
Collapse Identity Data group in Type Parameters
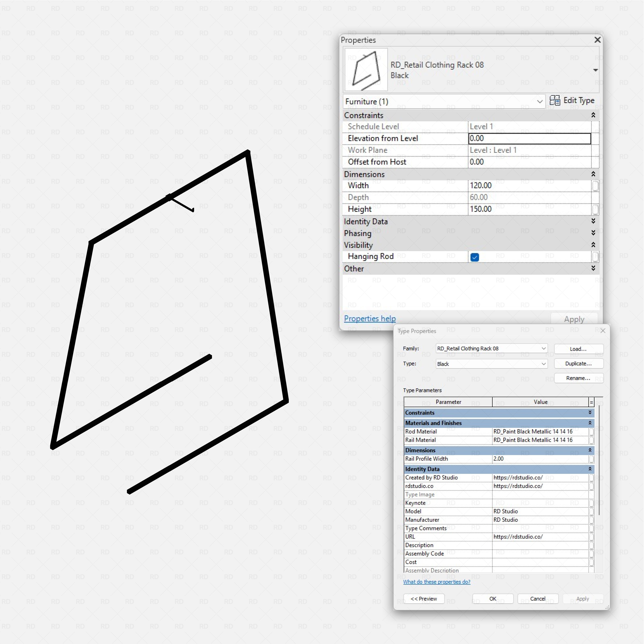pyautogui.click(x=590, y=469)
